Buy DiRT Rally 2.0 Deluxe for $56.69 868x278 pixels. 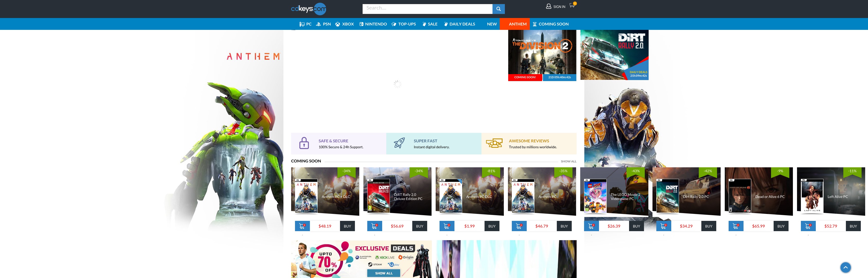(x=419, y=226)
